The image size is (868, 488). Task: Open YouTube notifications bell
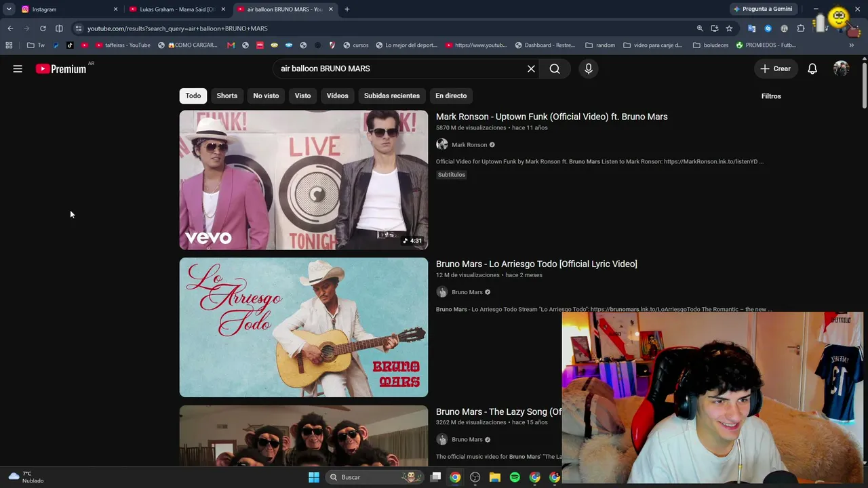click(812, 68)
